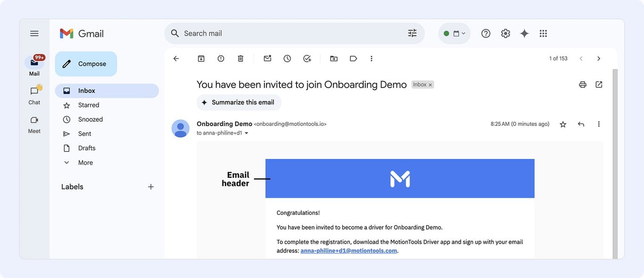The height and width of the screenshot is (278, 644).
Task: Go back to inbox arrow
Action: tap(176, 59)
